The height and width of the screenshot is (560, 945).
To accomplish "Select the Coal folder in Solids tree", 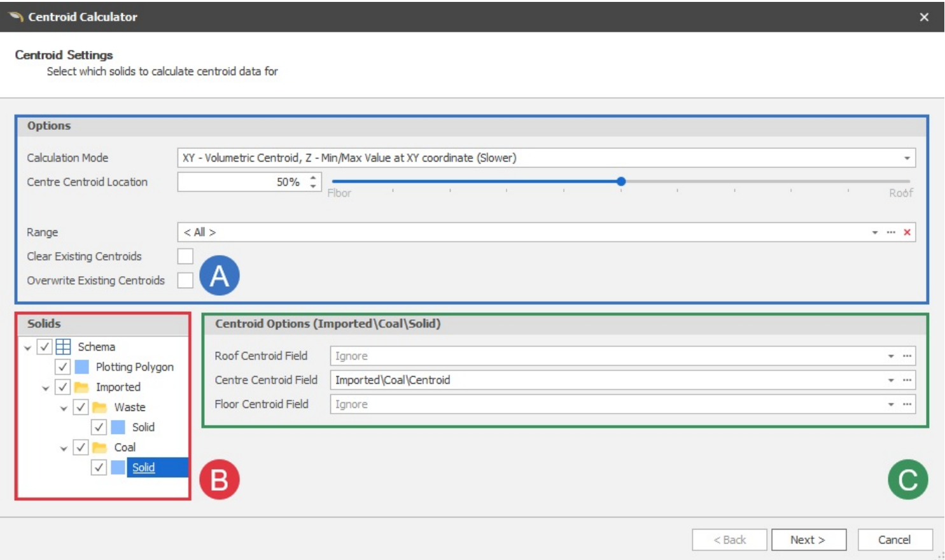I will (x=125, y=447).
